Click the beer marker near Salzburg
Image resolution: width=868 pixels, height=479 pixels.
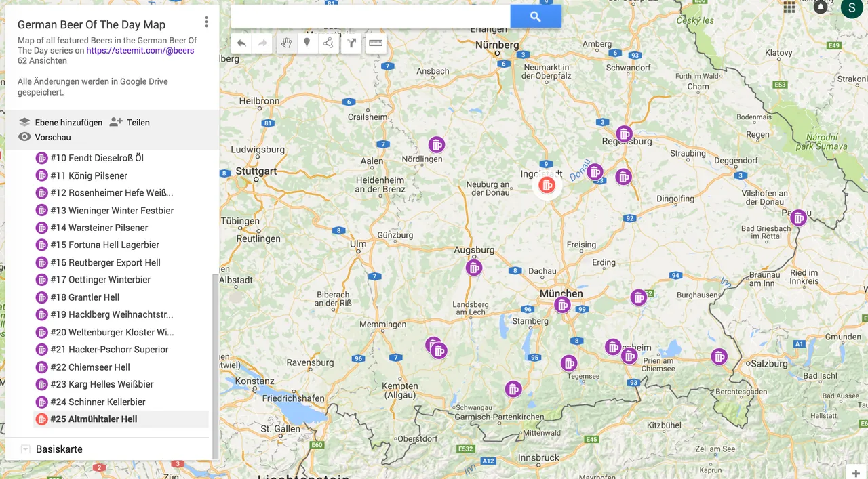click(x=719, y=356)
